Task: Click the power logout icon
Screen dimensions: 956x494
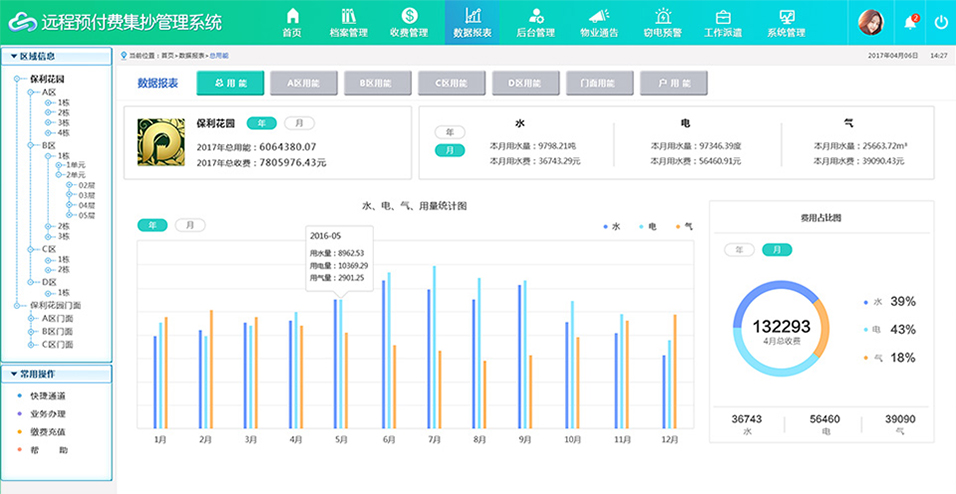Action: (941, 22)
